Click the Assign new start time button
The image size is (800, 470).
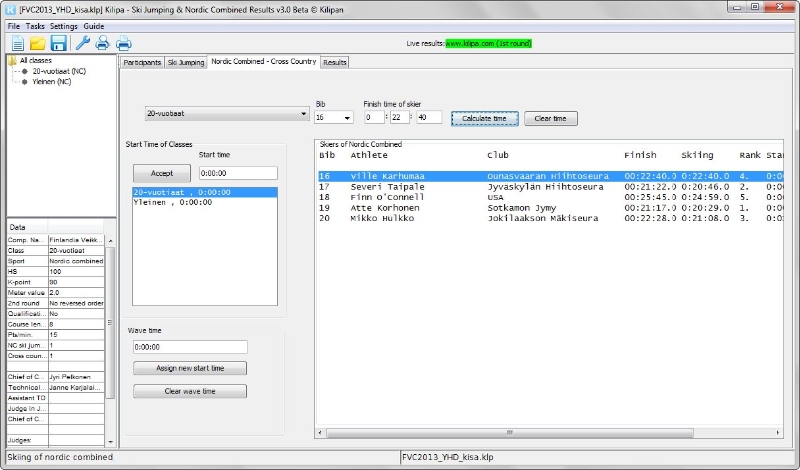pyautogui.click(x=190, y=368)
